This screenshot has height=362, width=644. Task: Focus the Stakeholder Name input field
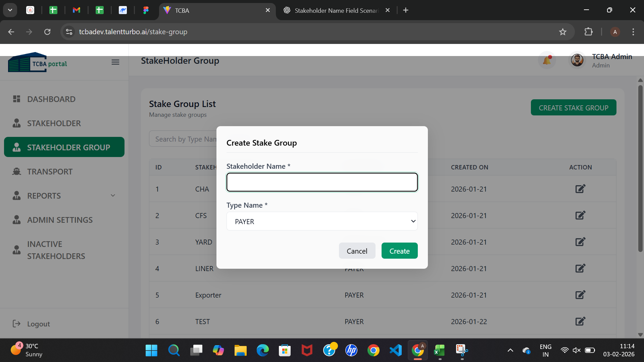[x=322, y=182]
